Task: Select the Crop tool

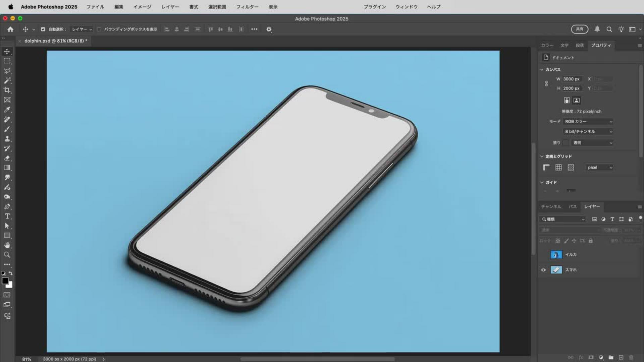Action: 7,90
